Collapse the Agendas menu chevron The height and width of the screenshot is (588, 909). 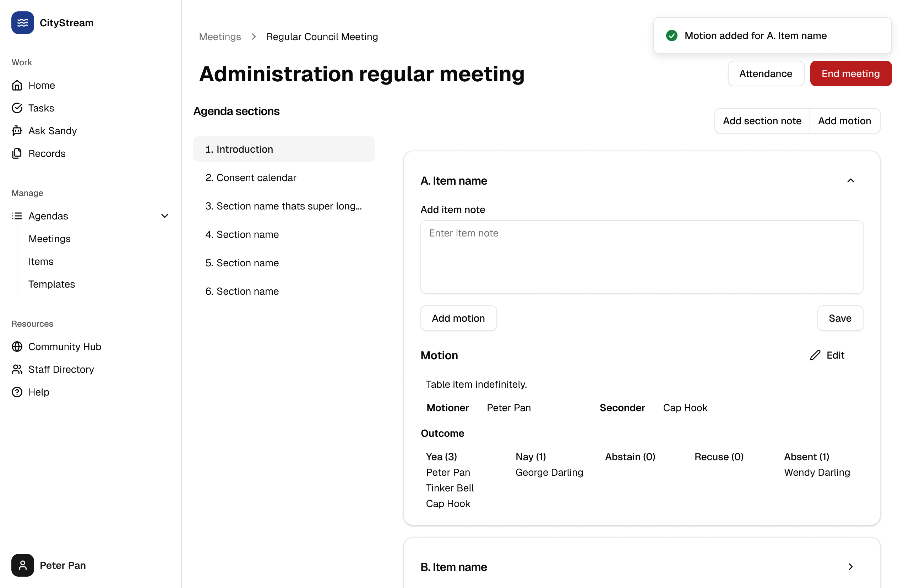[164, 216]
